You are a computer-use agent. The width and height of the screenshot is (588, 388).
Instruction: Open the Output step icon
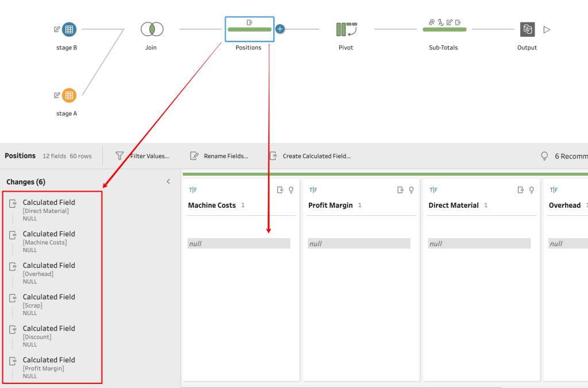[x=527, y=29]
